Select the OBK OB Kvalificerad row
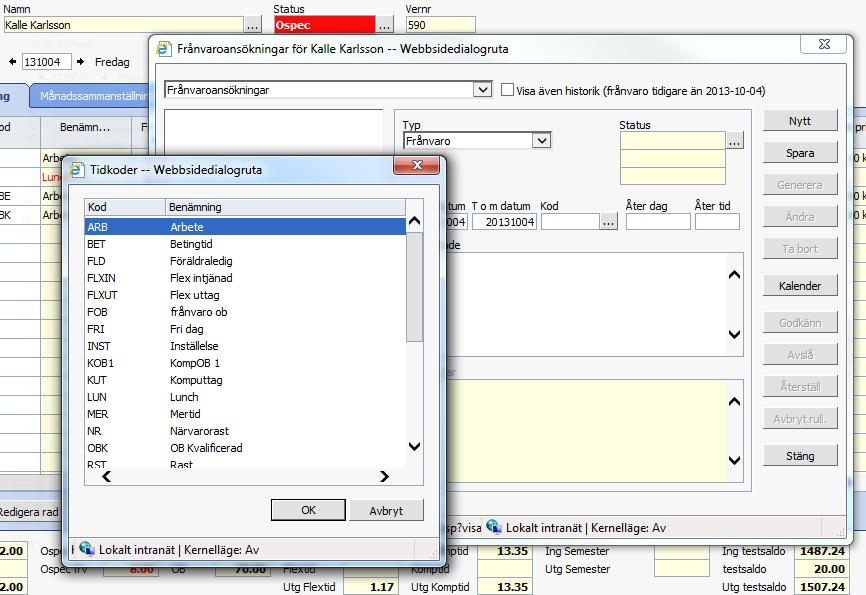The image size is (866, 595). pyautogui.click(x=245, y=448)
